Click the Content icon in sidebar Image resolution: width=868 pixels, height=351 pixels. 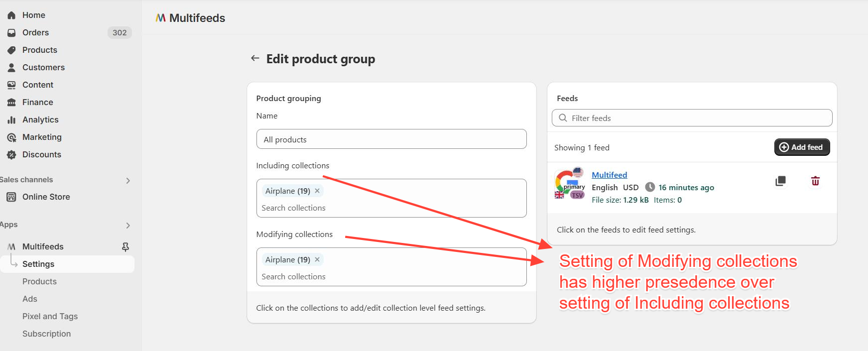tap(11, 85)
